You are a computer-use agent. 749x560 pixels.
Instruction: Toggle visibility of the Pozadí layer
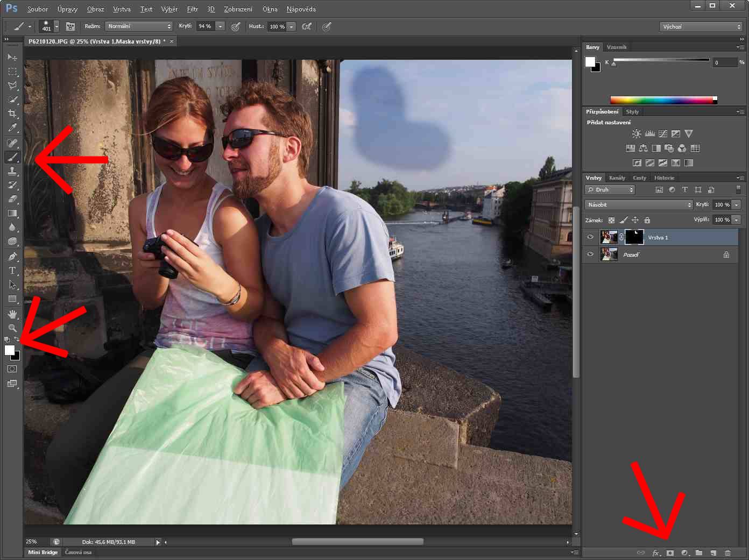pos(590,254)
